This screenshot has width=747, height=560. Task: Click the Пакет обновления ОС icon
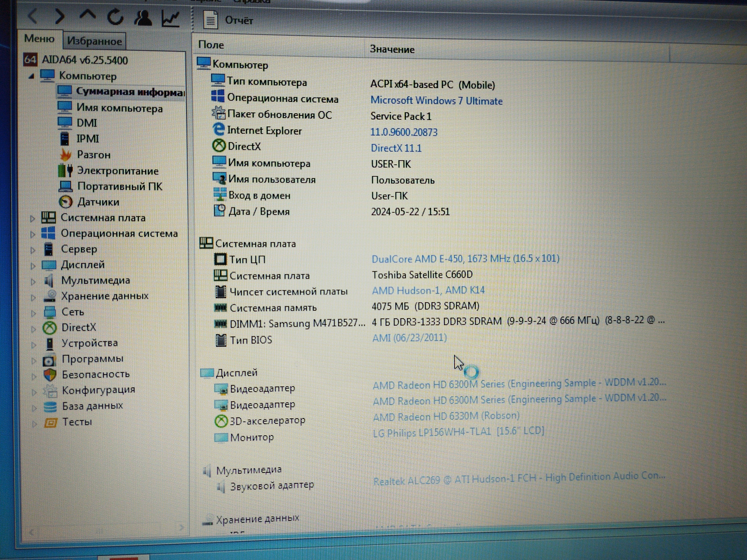218,113
